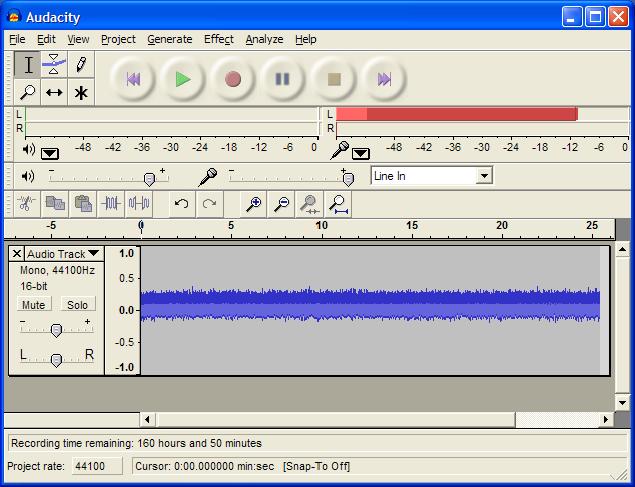Open output meter dropdown arrow
The width and height of the screenshot is (635, 487).
tap(50, 154)
